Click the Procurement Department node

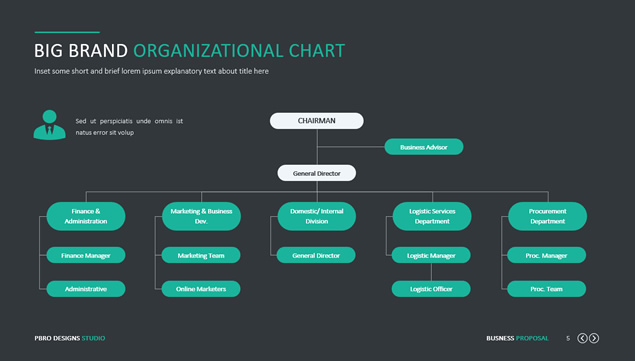pyautogui.click(x=548, y=216)
